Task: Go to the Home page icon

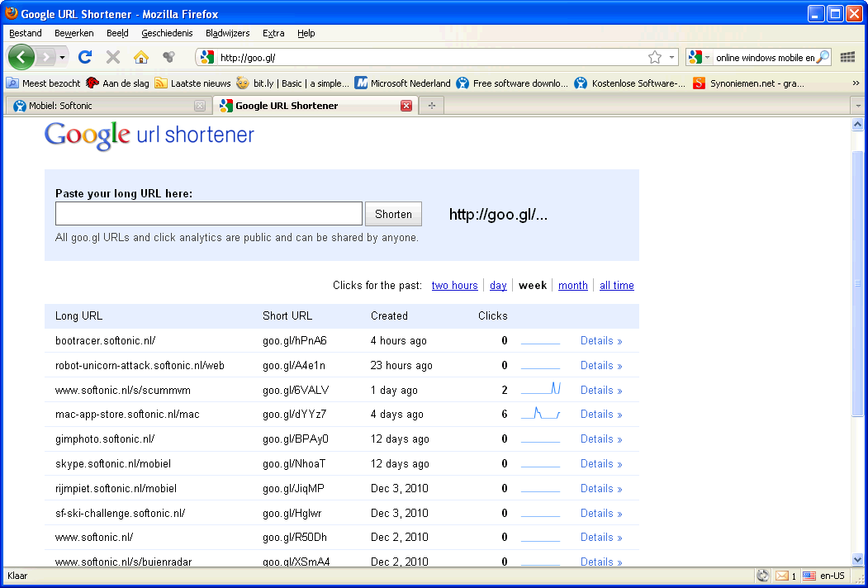Action: (141, 57)
